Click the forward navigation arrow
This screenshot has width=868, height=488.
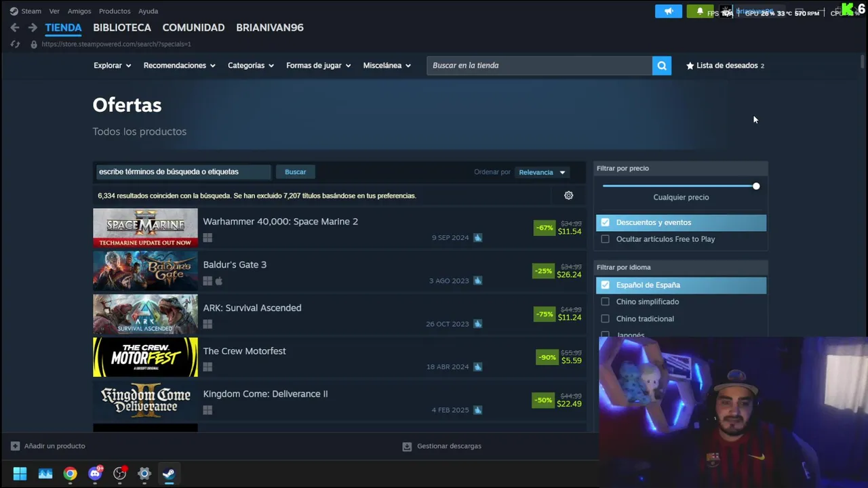[x=33, y=28]
